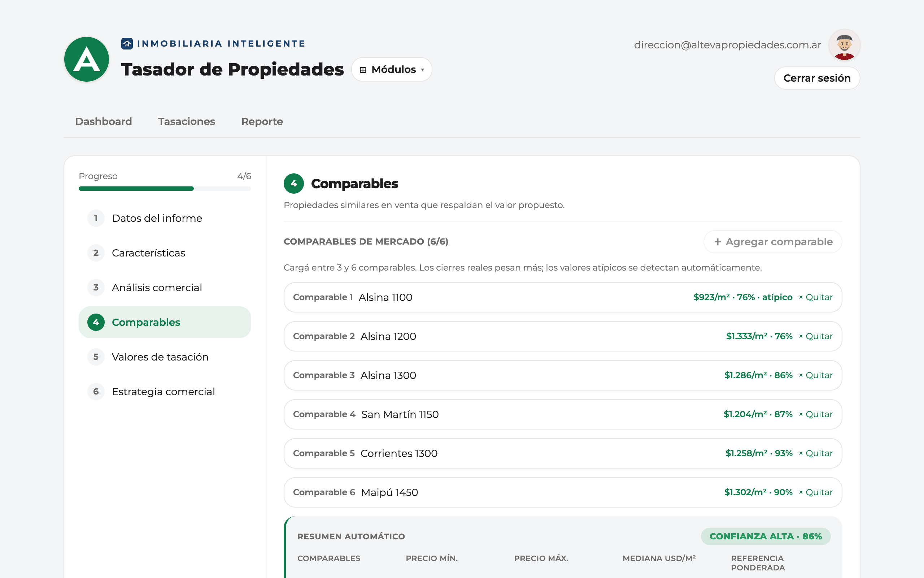This screenshot has height=578, width=924.
Task: Open the user avatar picture
Action: pos(844,45)
